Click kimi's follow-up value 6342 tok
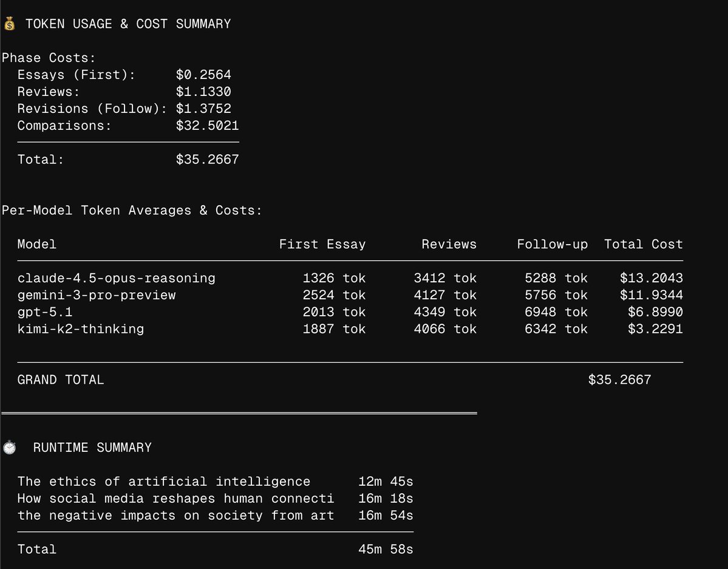 coord(556,329)
